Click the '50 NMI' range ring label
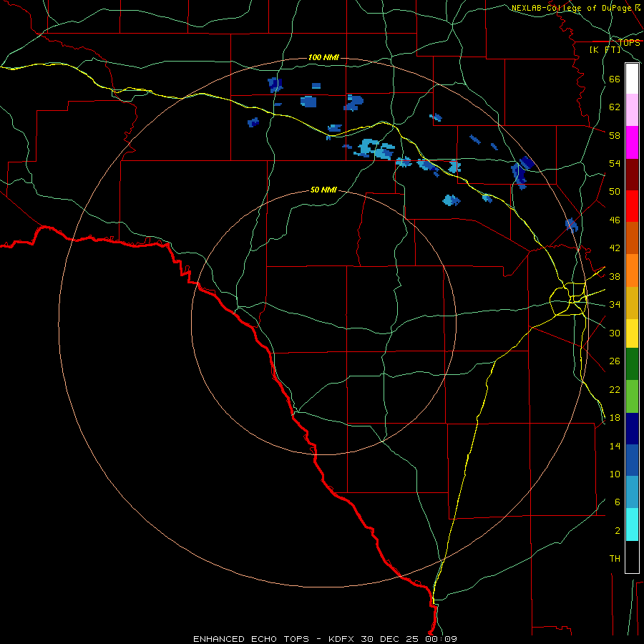Viewport: 644px width, 644px height. click(x=323, y=190)
